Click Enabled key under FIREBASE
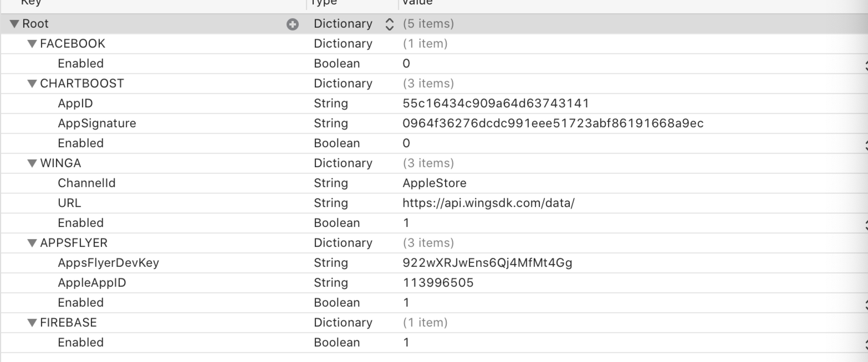868x362 pixels. pos(81,342)
